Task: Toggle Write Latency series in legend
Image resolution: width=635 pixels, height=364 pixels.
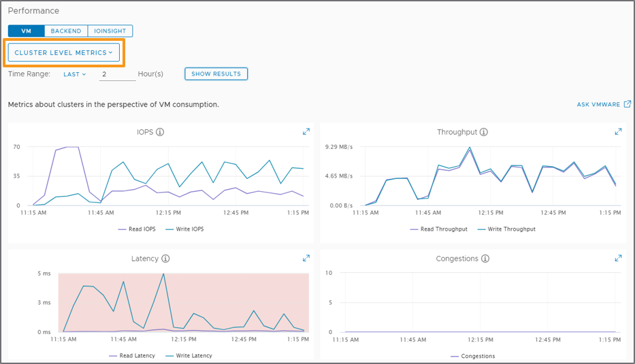Action: click(x=191, y=356)
